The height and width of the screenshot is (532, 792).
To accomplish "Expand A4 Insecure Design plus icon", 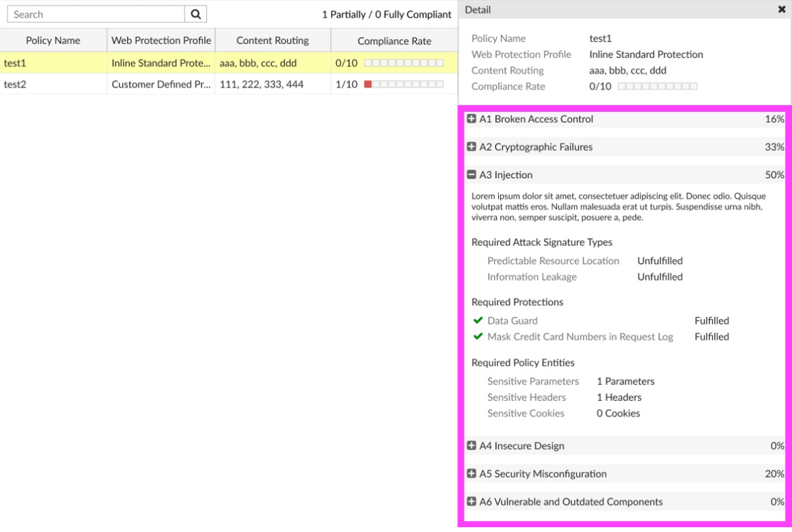I will [x=472, y=445].
